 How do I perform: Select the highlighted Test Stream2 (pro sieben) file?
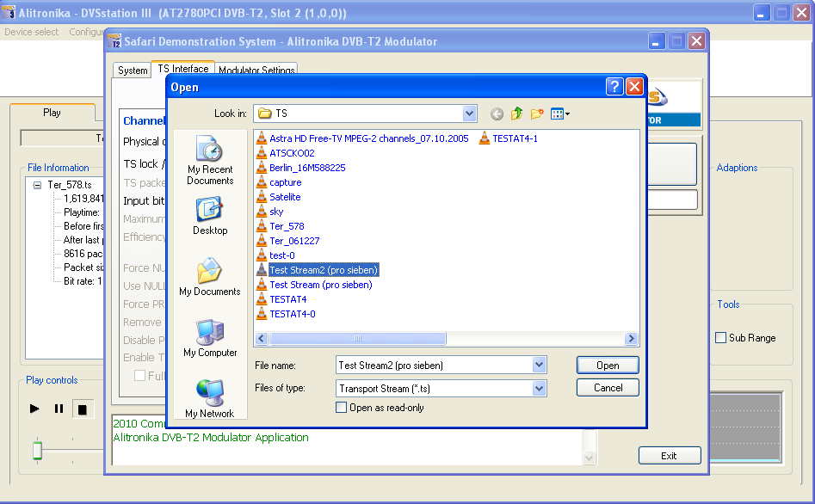[x=318, y=270]
